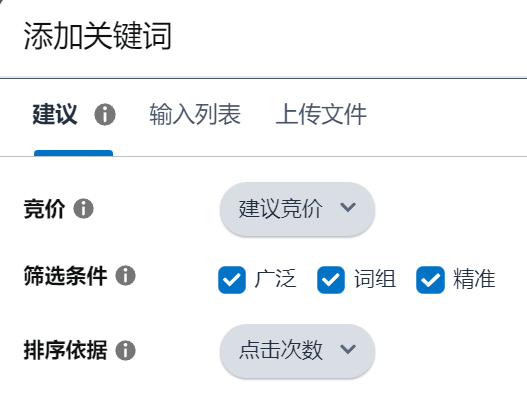Image resolution: width=527 pixels, height=396 pixels.
Task: Click chevron arrow in 点击次数 dropdown
Action: tap(348, 349)
